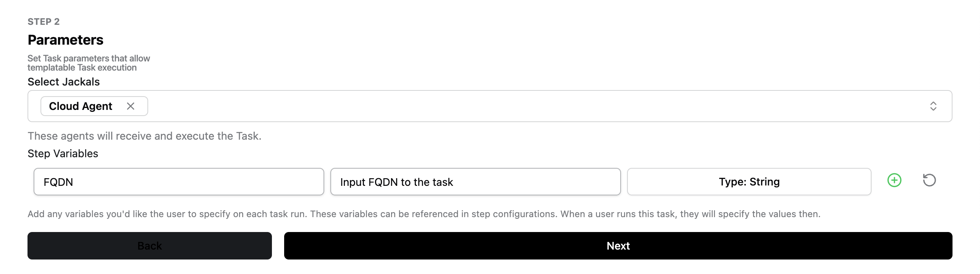Click the Step Variables label
The width and height of the screenshot is (980, 274).
pos(63,153)
